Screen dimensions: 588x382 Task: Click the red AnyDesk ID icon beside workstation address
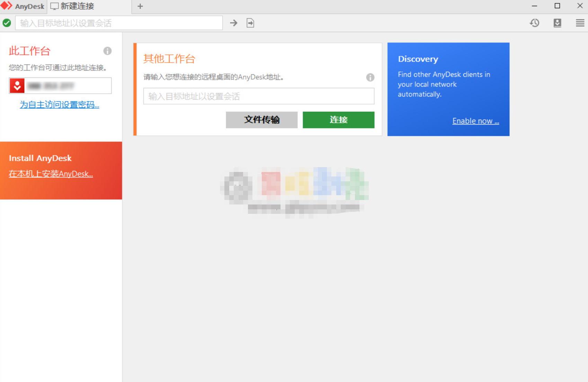pyautogui.click(x=17, y=85)
